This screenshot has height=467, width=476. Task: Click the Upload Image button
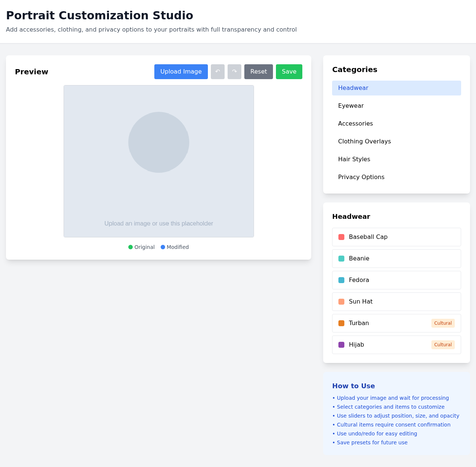(181, 72)
